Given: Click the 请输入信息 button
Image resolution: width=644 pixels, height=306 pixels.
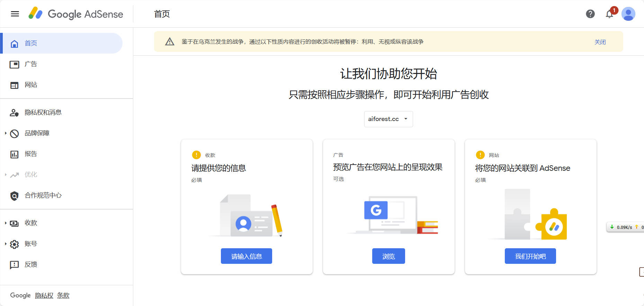Looking at the screenshot, I should [247, 256].
